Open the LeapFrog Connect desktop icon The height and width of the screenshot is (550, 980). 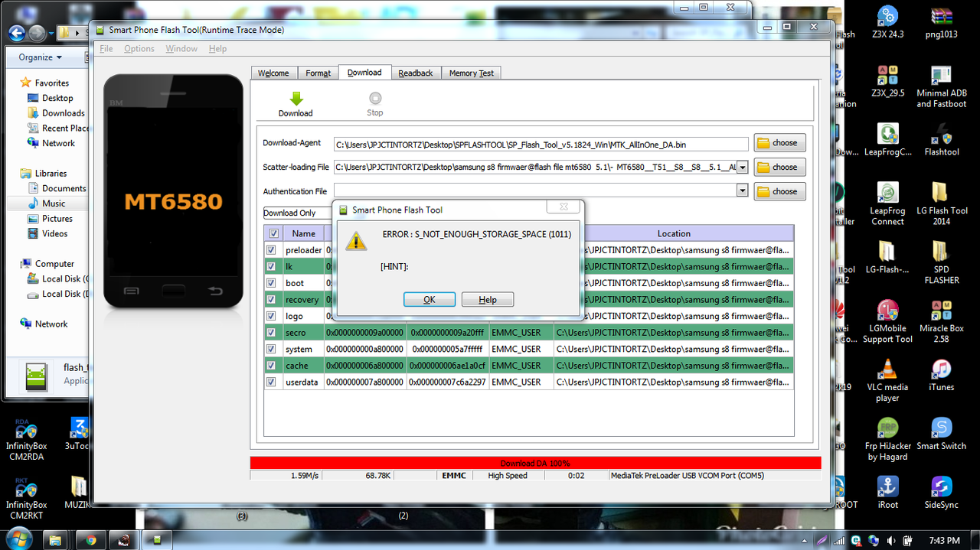pos(887,193)
